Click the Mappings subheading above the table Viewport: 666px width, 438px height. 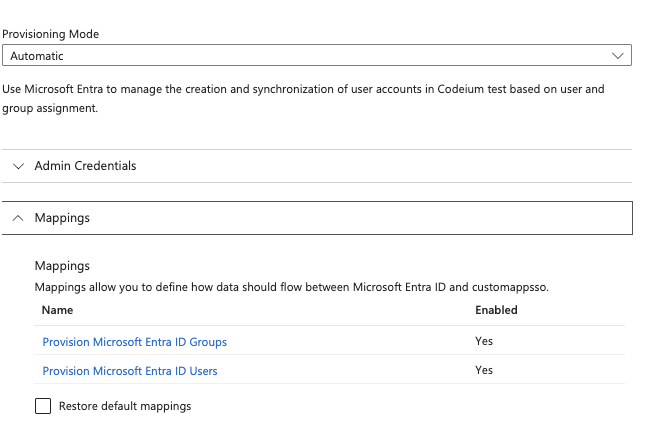point(62,266)
